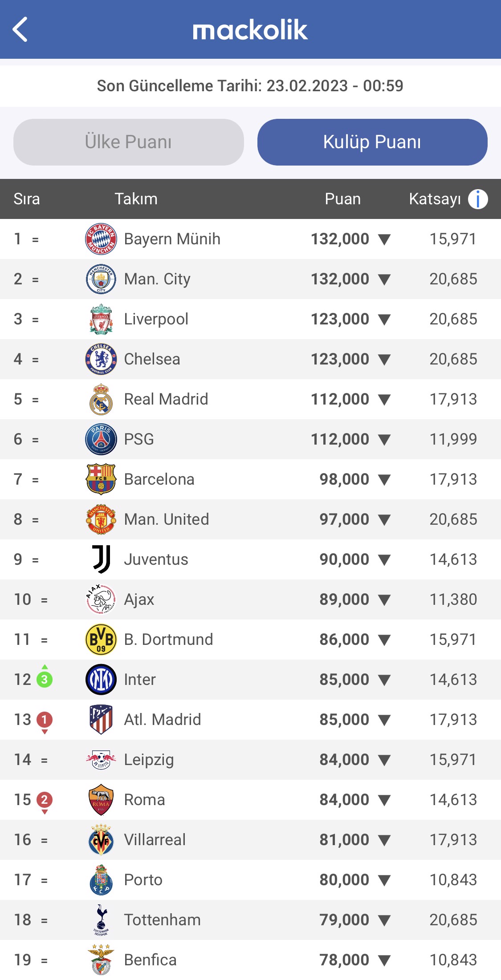Switch to the Ülke Puanı tab
The image size is (501, 980).
(128, 142)
